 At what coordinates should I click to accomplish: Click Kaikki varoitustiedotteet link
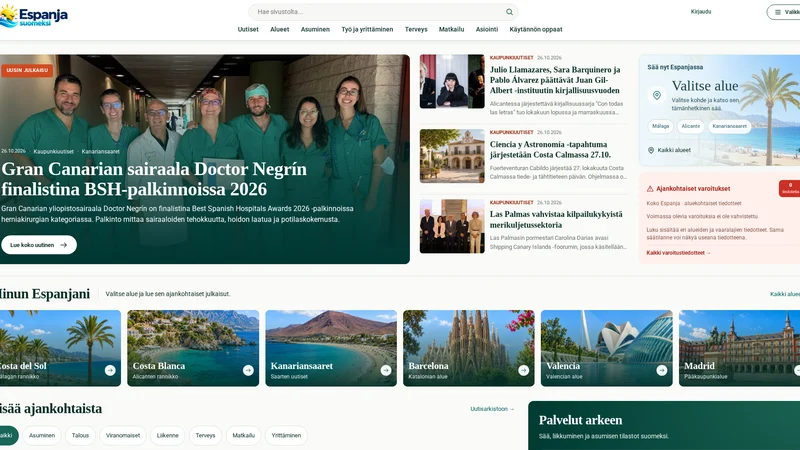pos(678,253)
